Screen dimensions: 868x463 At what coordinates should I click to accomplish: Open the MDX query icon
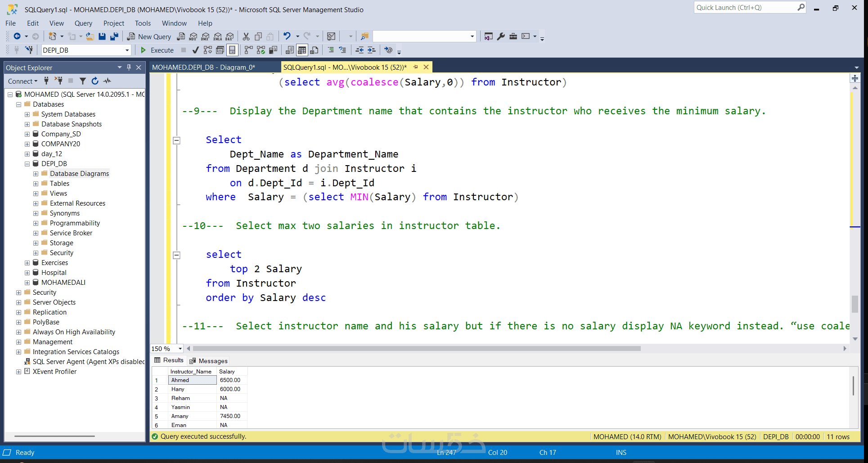[193, 36]
